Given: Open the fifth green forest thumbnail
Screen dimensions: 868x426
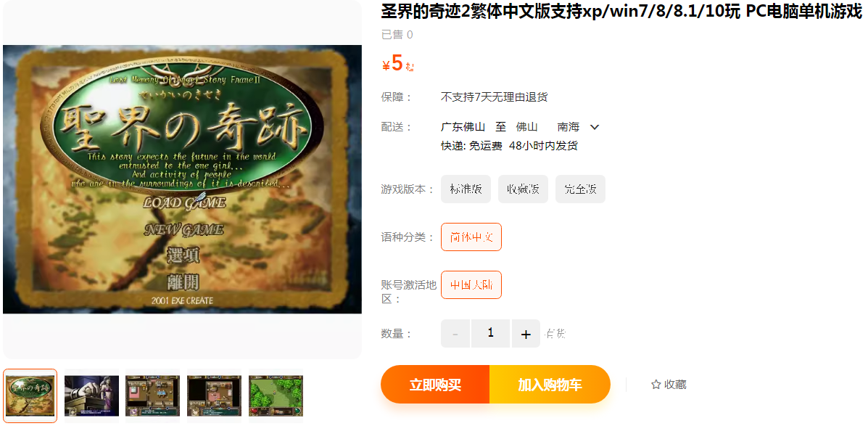Looking at the screenshot, I should pos(276,396).
